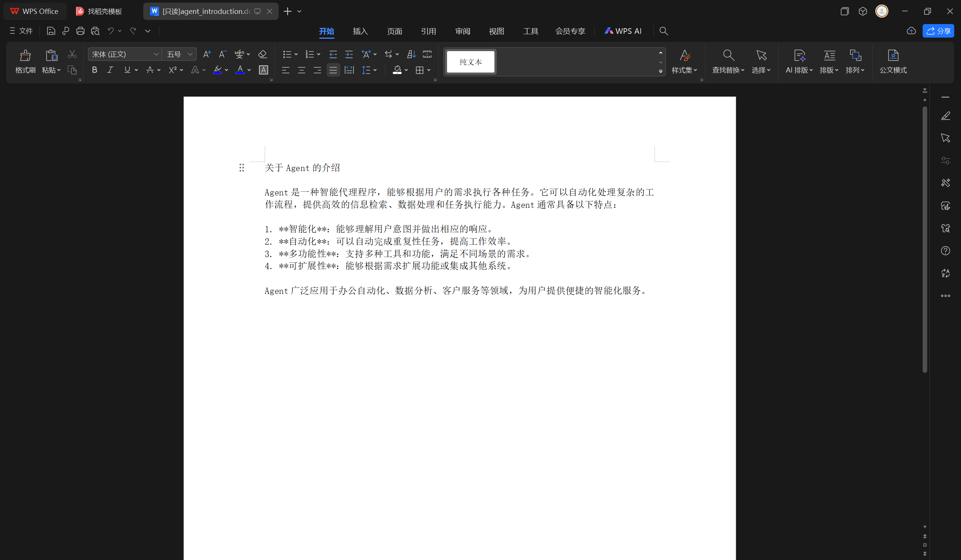Click the Increase Indent icon
This screenshot has height=560, width=961.
tap(349, 54)
